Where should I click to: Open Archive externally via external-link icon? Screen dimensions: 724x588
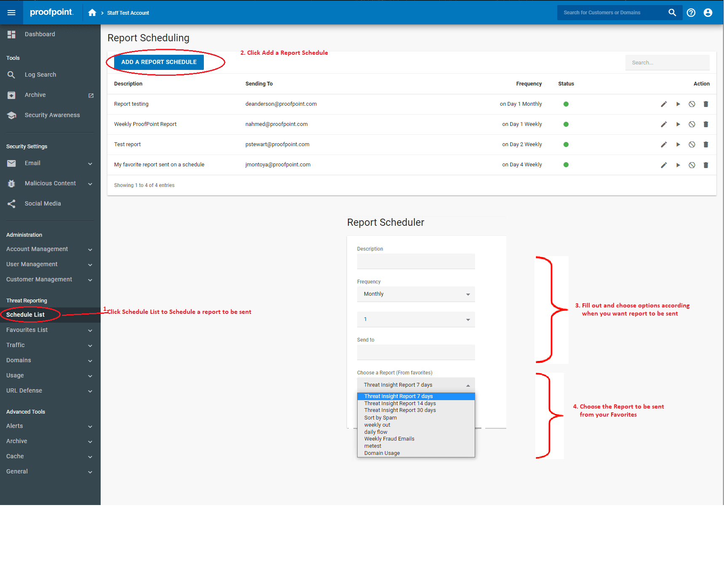pyautogui.click(x=91, y=95)
